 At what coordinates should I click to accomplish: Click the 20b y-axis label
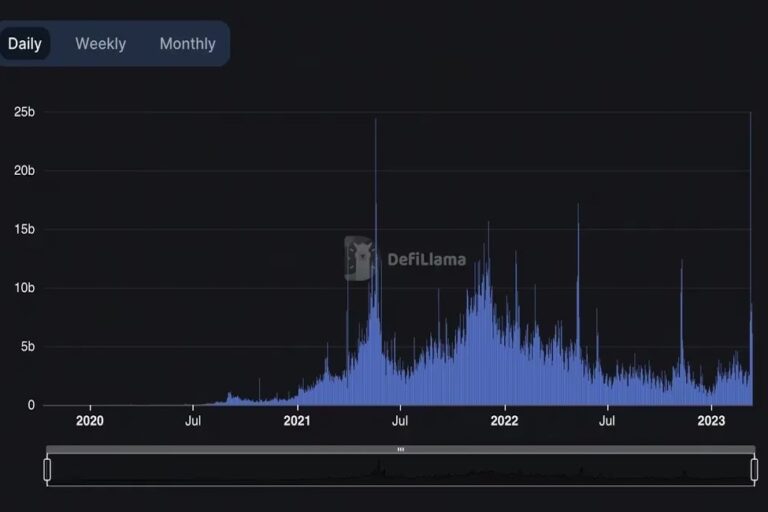click(x=24, y=171)
